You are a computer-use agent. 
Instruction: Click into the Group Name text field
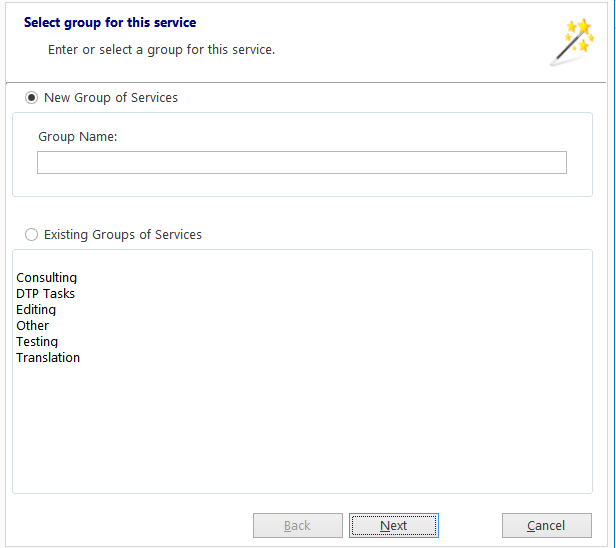tap(302, 162)
